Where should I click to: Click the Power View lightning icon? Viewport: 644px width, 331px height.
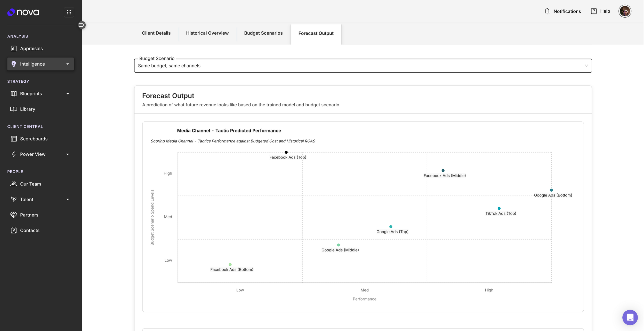tap(14, 154)
